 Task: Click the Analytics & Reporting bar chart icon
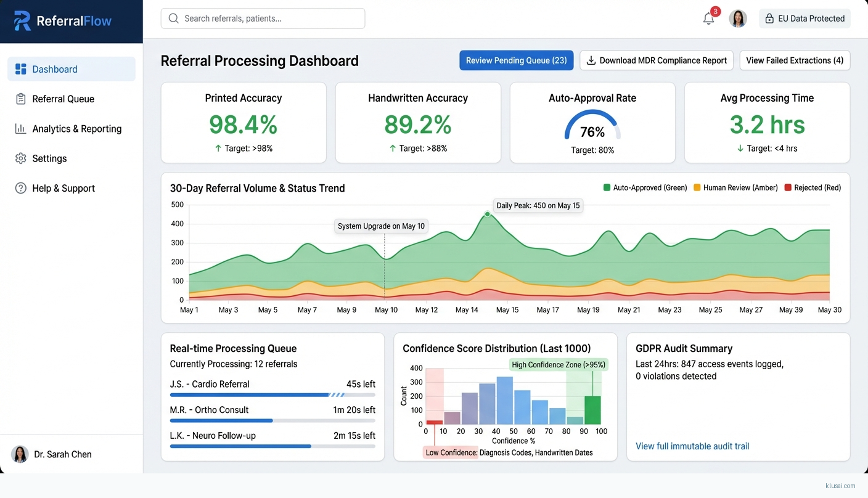[21, 129]
